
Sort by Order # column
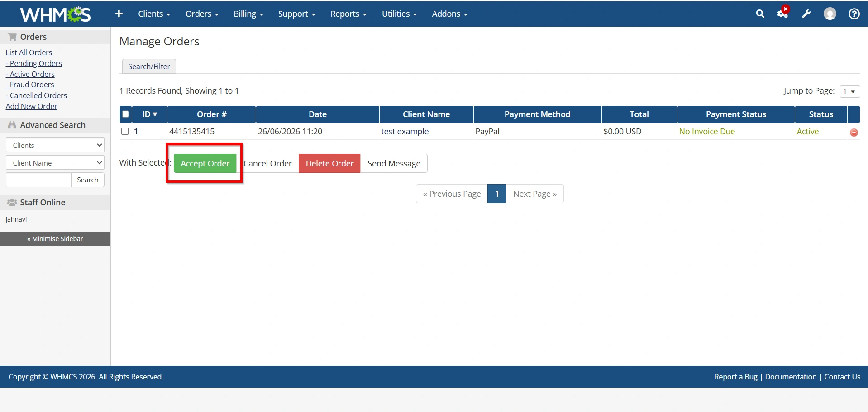pyautogui.click(x=211, y=114)
